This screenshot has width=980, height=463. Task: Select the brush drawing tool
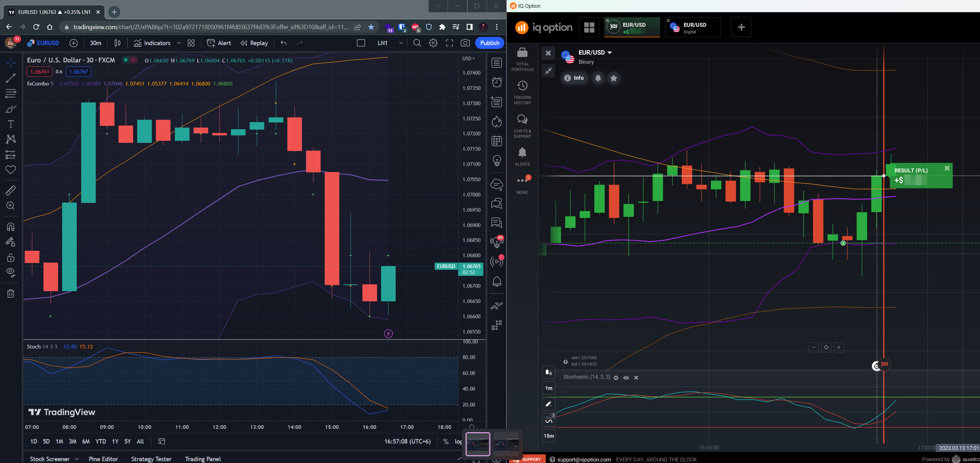pos(11,109)
